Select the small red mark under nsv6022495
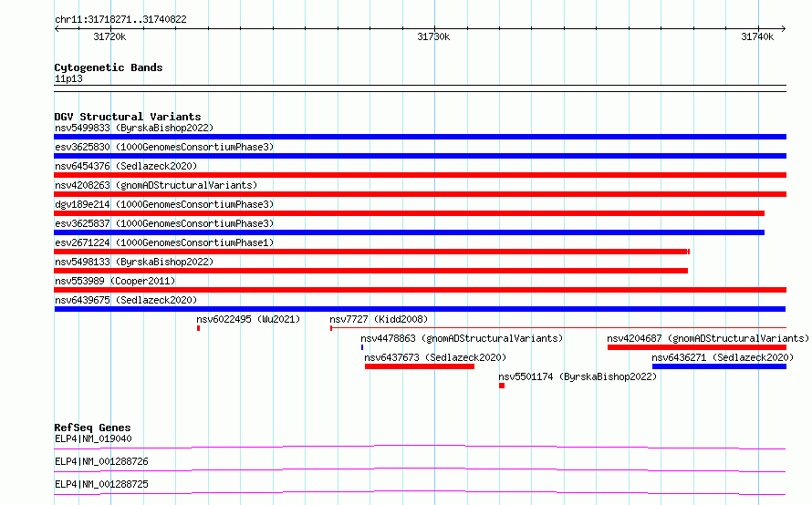This screenshot has height=505, width=812. click(198, 328)
